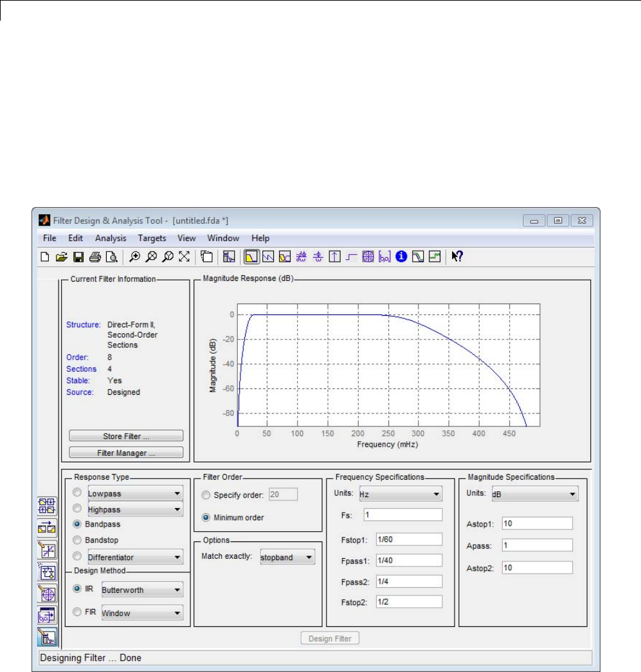Show the Step Response plot
This screenshot has width=641, height=672.
pyautogui.click(x=351, y=257)
